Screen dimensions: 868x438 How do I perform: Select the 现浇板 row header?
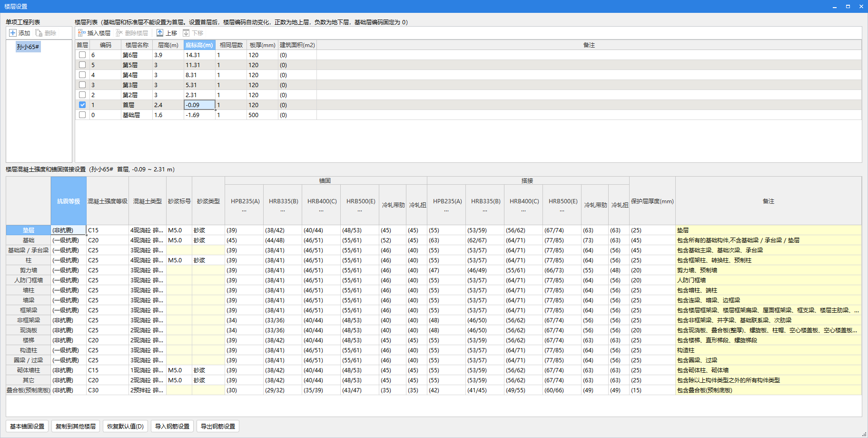tap(29, 330)
